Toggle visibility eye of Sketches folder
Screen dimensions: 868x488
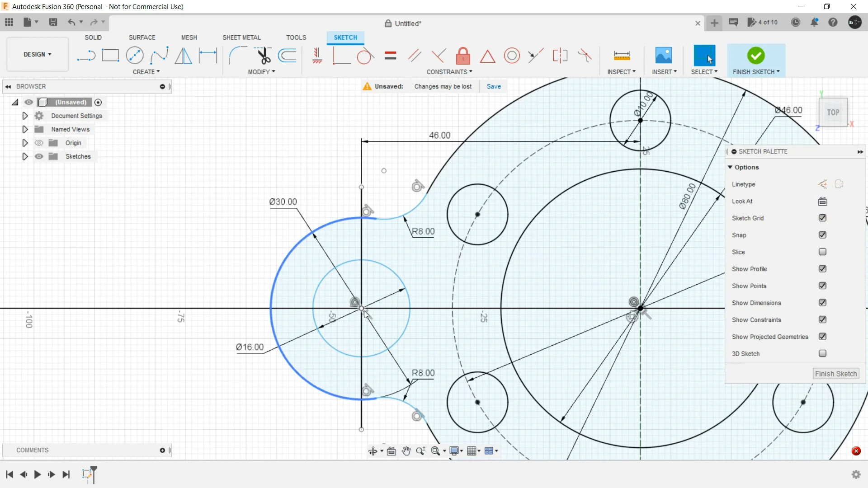click(x=39, y=156)
